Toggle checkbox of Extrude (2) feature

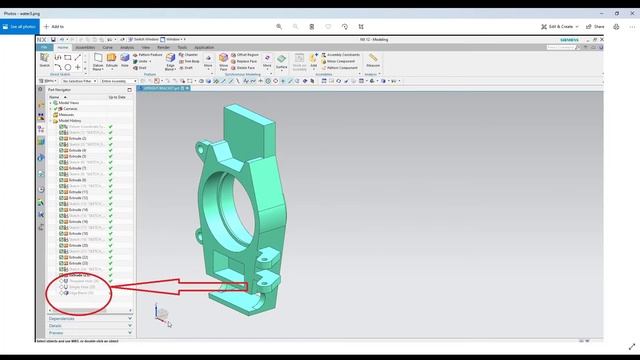[x=61, y=138]
